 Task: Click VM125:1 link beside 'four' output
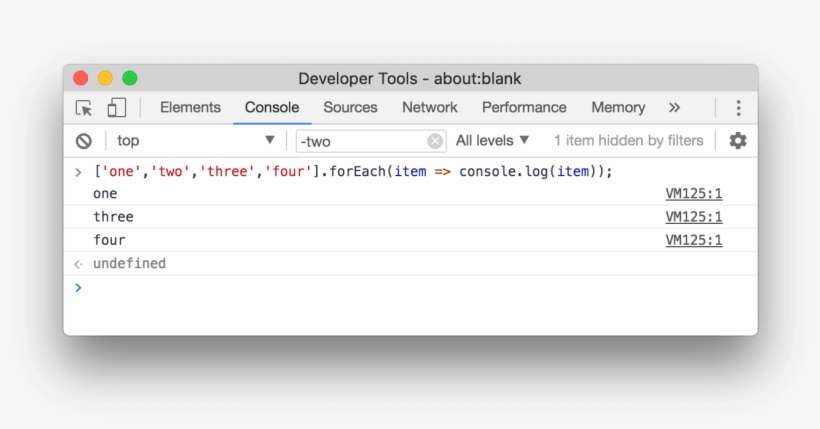click(x=693, y=240)
